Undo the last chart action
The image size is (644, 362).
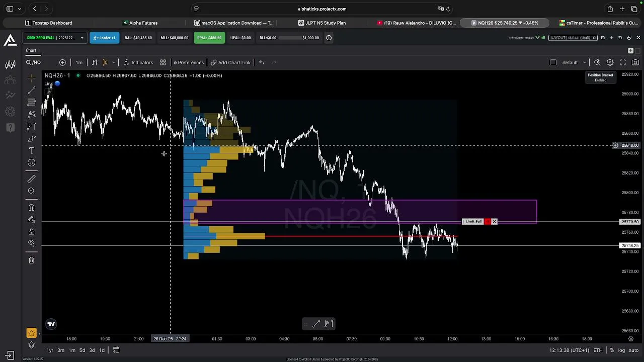point(261,62)
